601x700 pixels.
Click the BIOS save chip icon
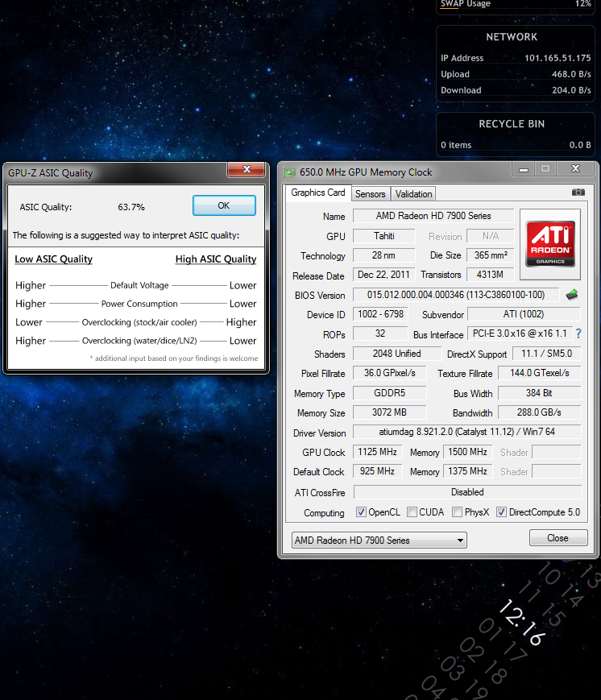(x=571, y=295)
